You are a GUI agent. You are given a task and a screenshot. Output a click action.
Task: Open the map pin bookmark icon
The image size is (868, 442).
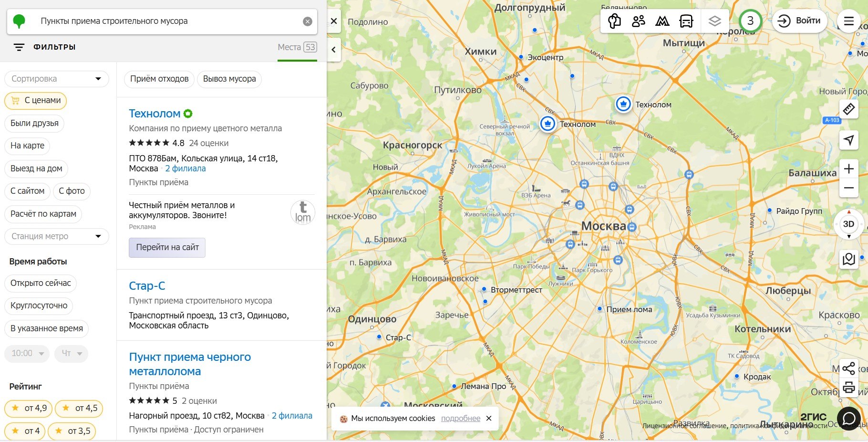[x=849, y=259]
